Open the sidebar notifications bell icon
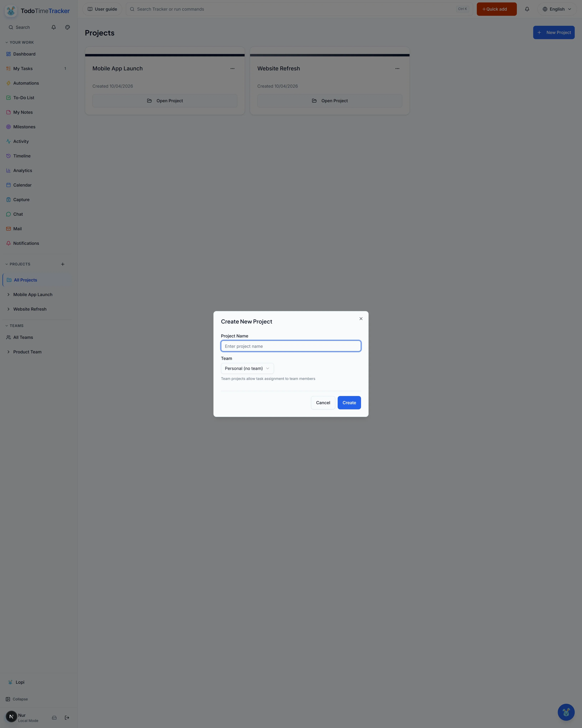 (54, 27)
